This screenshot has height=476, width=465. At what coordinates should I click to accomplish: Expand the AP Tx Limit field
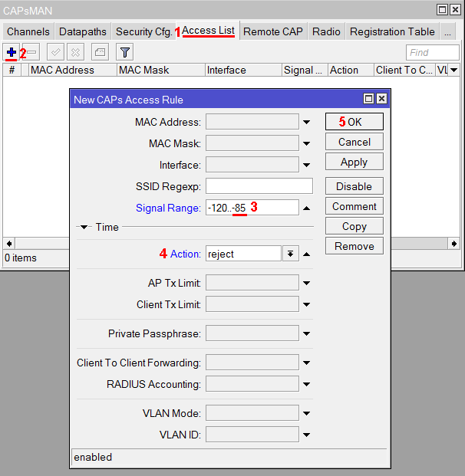pos(306,283)
